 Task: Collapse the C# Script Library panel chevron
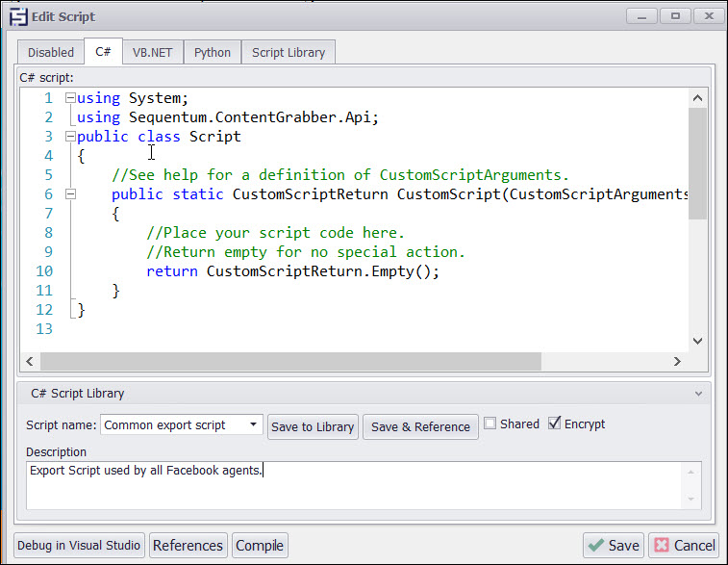pos(698,394)
